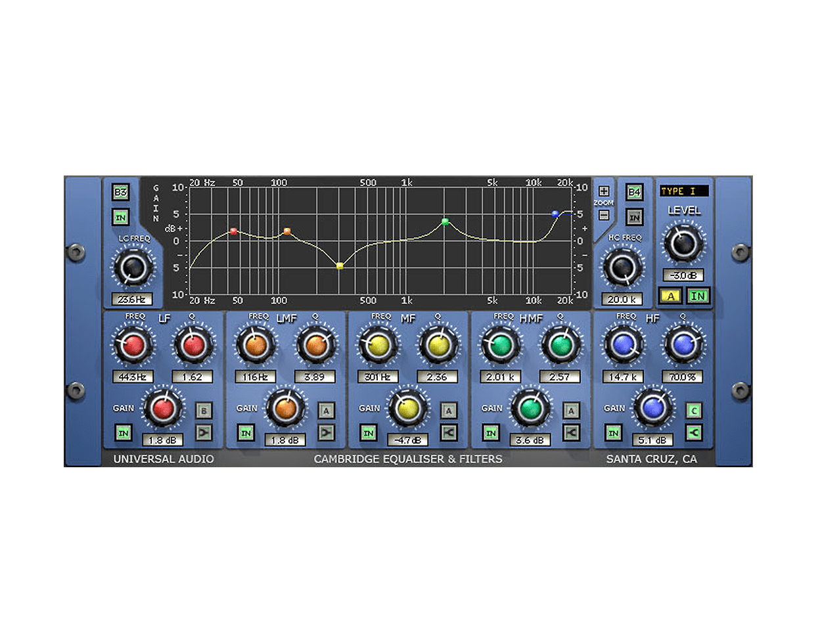
Task: Click the LC FREQ knob
Action: tap(133, 267)
